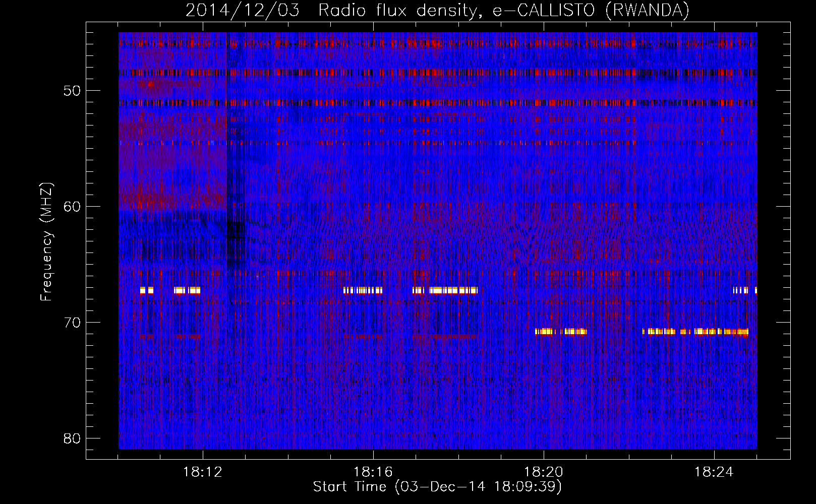816x504 pixels.
Task: Click the bright 71 MHz burst near 18:20
Action: click(561, 332)
